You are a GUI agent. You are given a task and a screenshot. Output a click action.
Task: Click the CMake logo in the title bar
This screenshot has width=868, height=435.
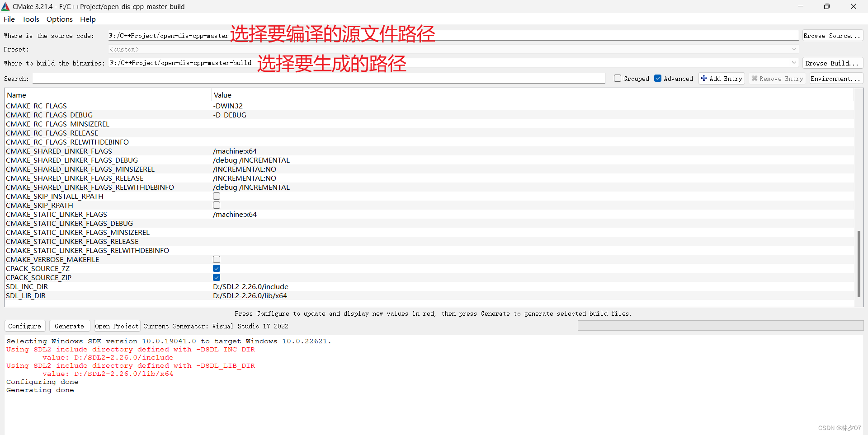click(5, 6)
